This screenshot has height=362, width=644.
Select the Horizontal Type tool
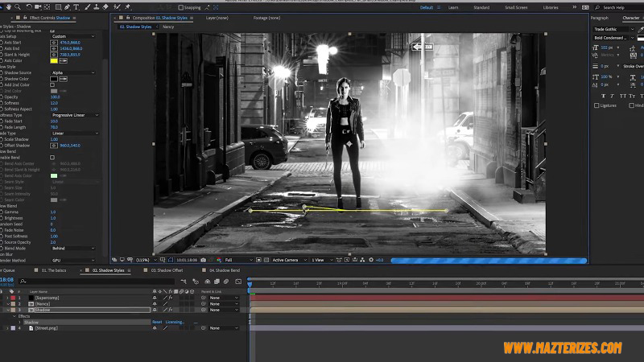pyautogui.click(x=76, y=7)
